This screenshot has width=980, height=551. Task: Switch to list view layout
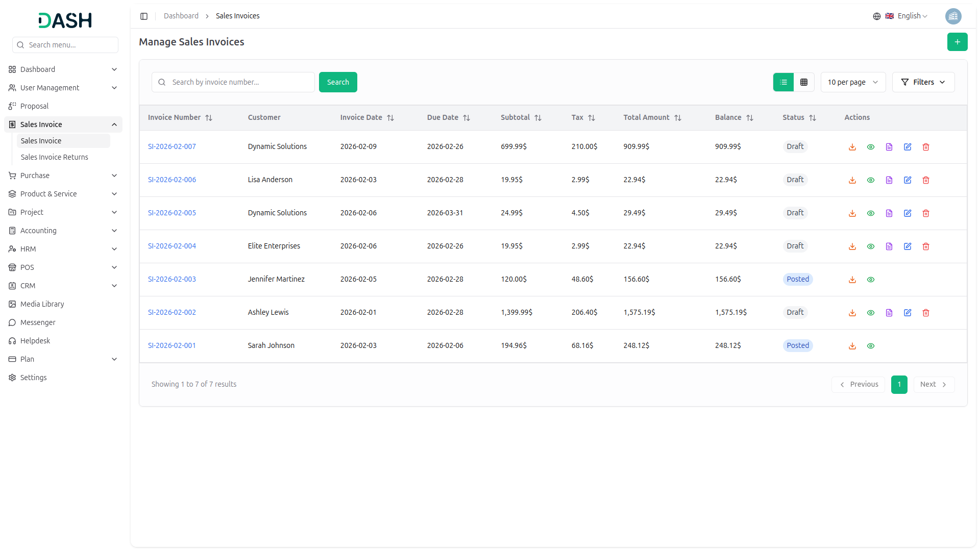(783, 82)
